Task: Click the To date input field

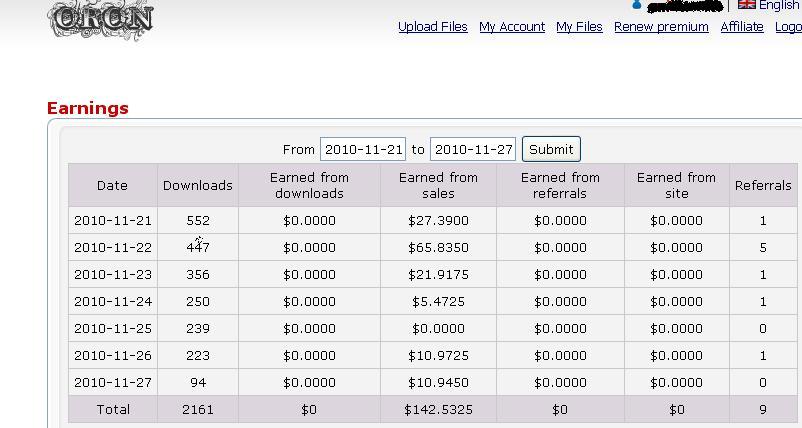Action: 473,149
